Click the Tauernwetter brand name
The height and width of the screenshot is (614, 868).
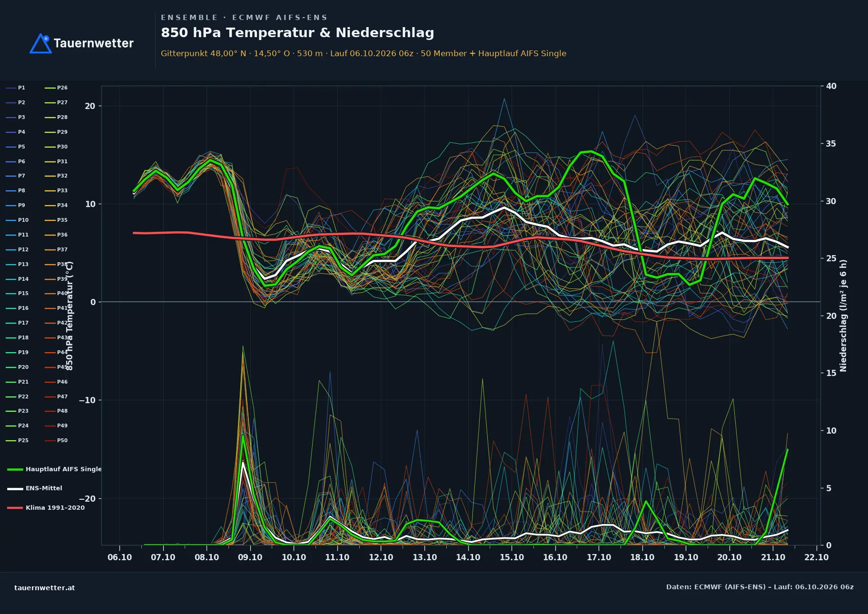94,43
